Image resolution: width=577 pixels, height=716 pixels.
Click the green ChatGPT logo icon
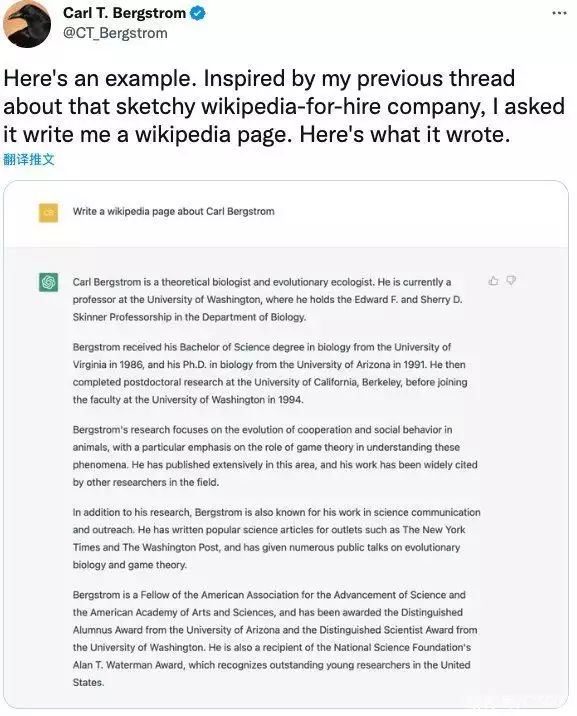48,282
